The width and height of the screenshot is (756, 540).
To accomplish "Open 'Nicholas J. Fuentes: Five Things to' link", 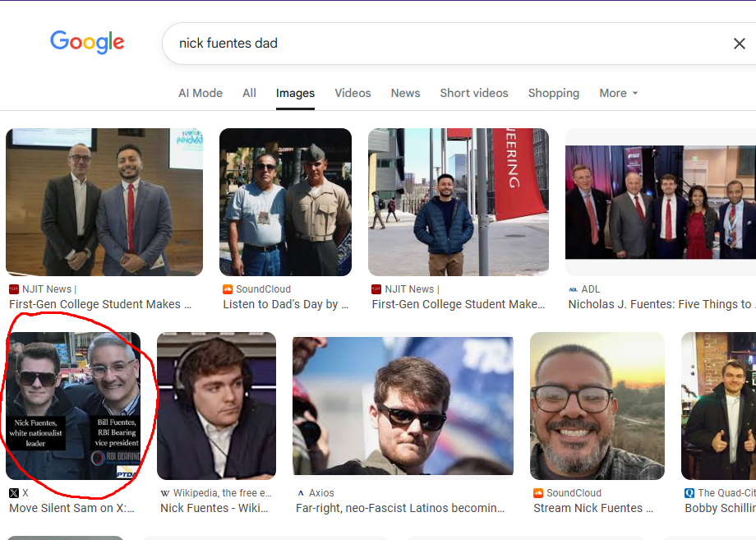I will coord(662,304).
